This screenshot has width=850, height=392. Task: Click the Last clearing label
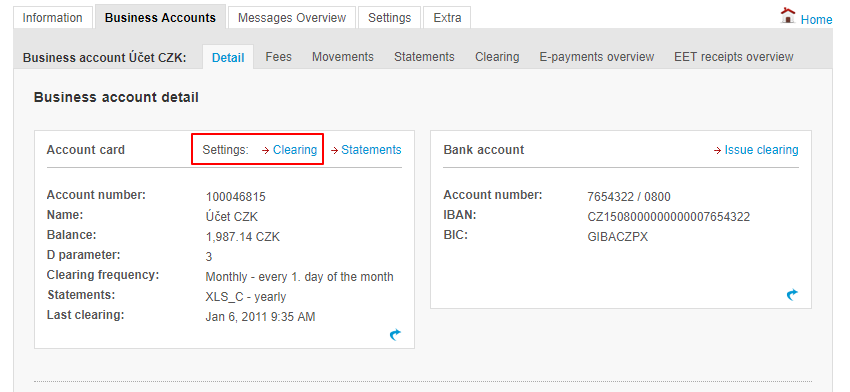pos(86,314)
